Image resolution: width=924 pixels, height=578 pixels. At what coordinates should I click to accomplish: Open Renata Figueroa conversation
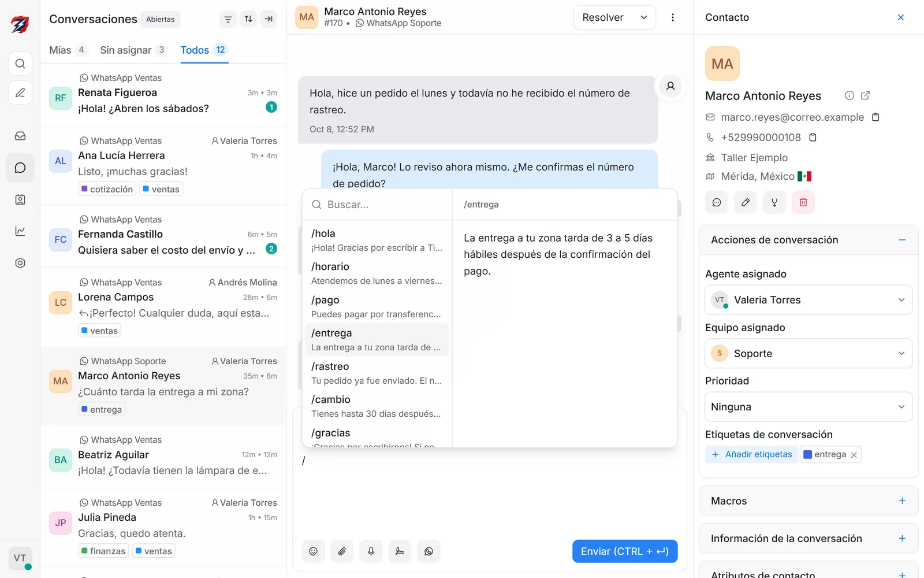point(163,95)
